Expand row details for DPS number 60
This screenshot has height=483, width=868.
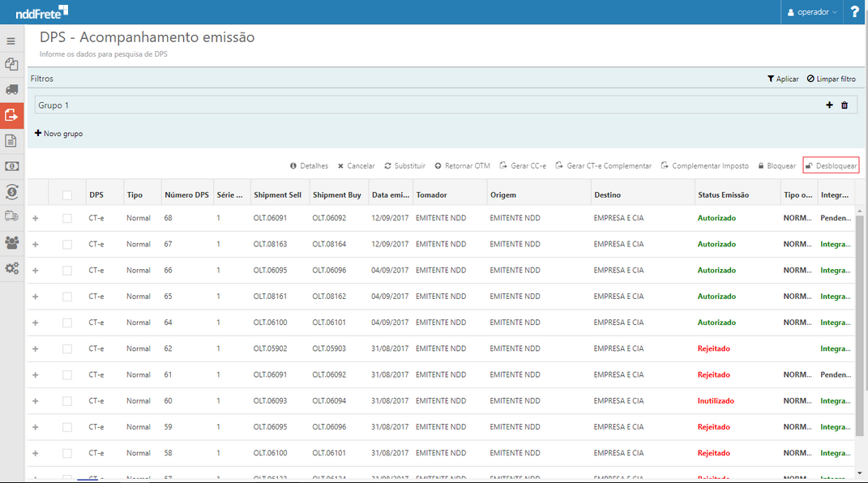[x=35, y=400]
